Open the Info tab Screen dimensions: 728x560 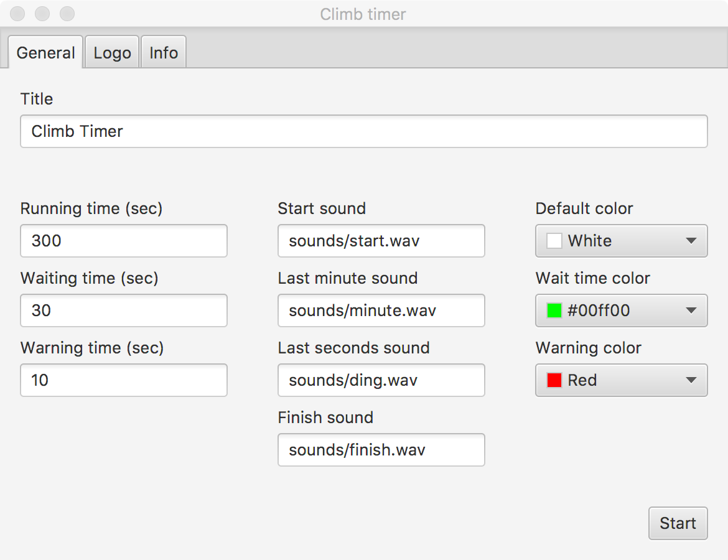164,53
